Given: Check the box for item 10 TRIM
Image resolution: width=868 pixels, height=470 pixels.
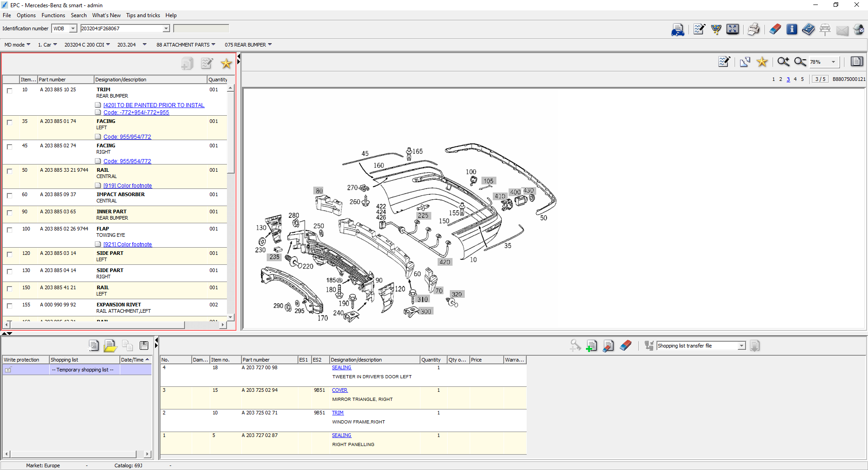Looking at the screenshot, I should [9, 90].
